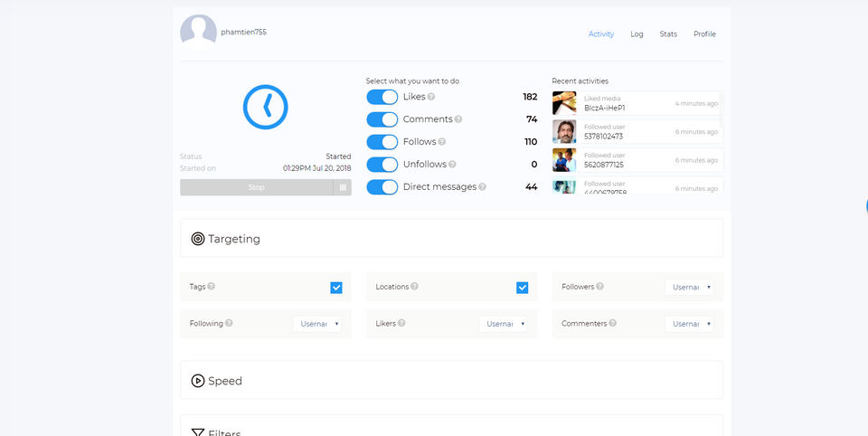Open the Followers username dropdown
Viewport: 868px width, 436px height.
(689, 287)
